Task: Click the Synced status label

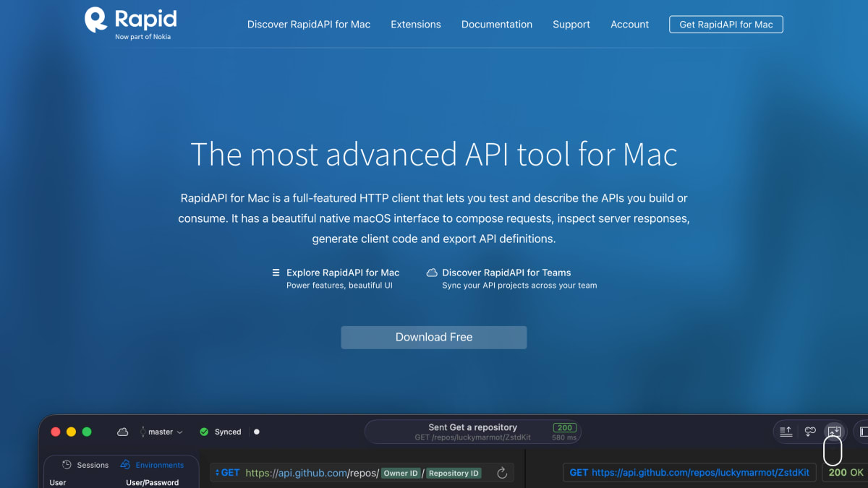Action: 228,432
